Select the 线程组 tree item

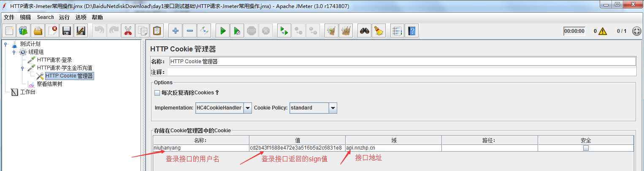tap(36, 52)
